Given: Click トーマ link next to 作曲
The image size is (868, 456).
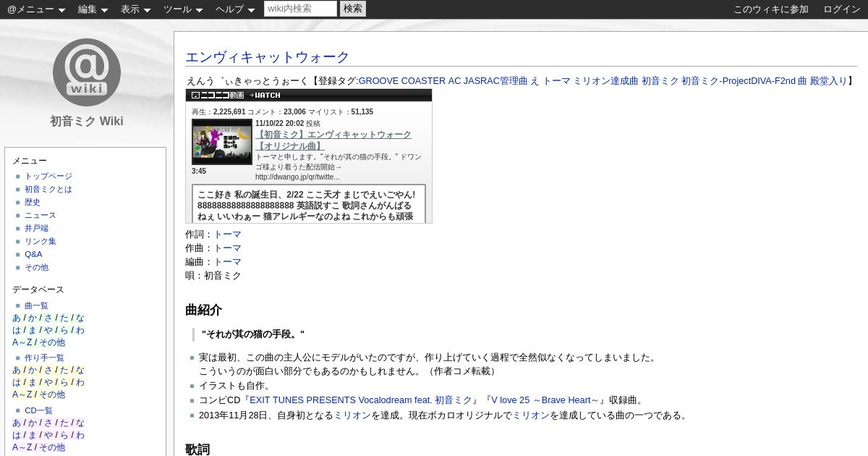Looking at the screenshot, I should tap(227, 248).
